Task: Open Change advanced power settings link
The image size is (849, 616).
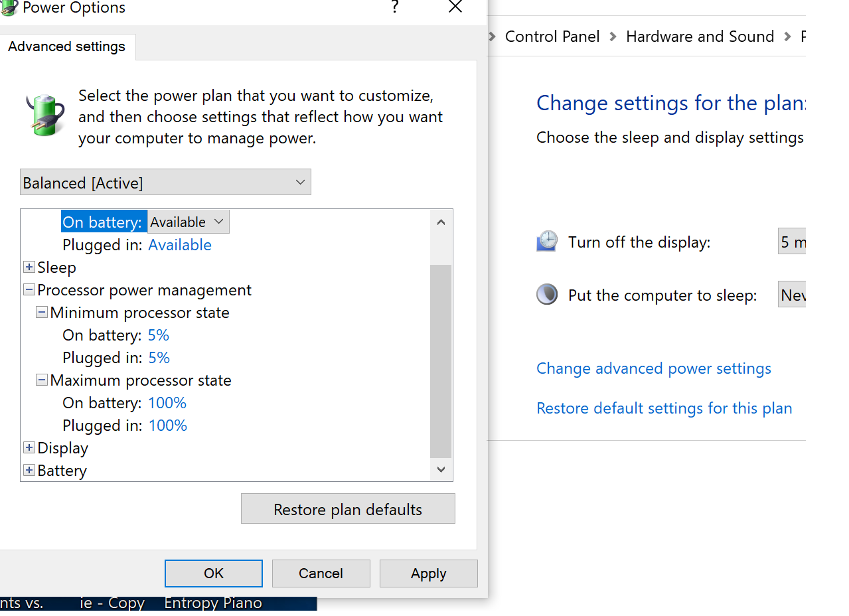Action: pyautogui.click(x=653, y=368)
